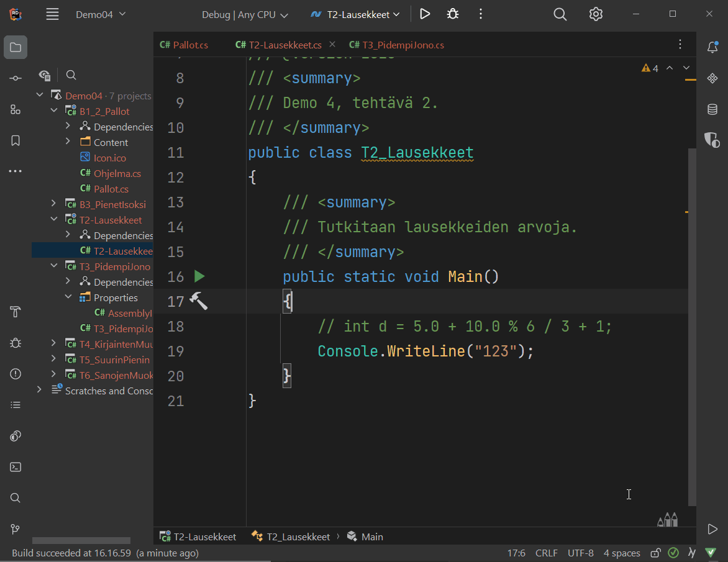The width and height of the screenshot is (728, 562).
Task: Open the Debug | Any CPU configuration dropdown
Action: click(x=245, y=15)
